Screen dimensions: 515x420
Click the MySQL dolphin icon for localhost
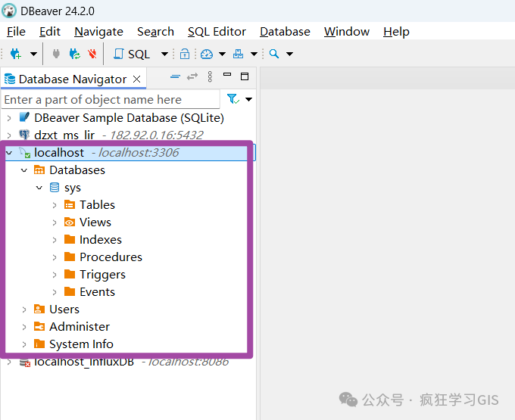[24, 153]
